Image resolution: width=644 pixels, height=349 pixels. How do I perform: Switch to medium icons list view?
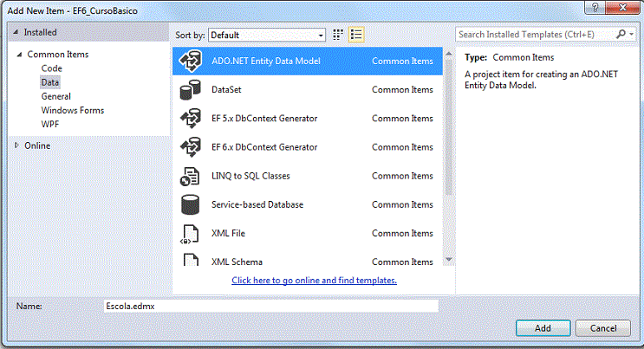(356, 35)
